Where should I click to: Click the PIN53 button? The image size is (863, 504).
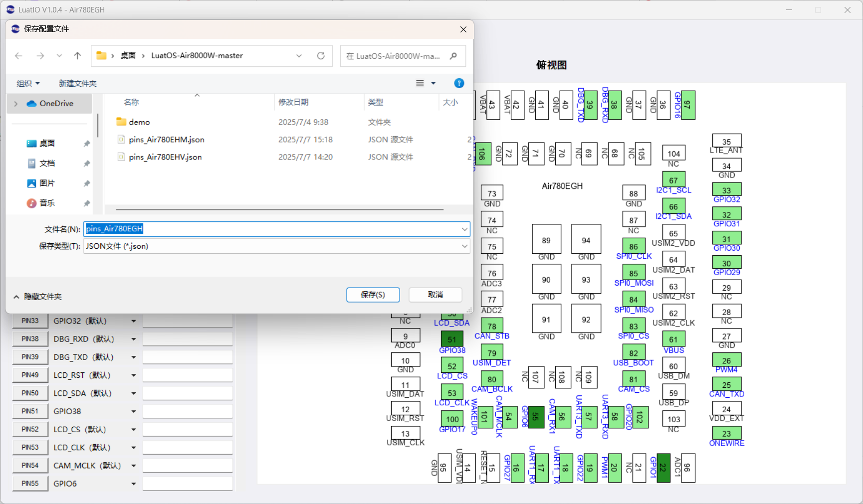(x=30, y=447)
